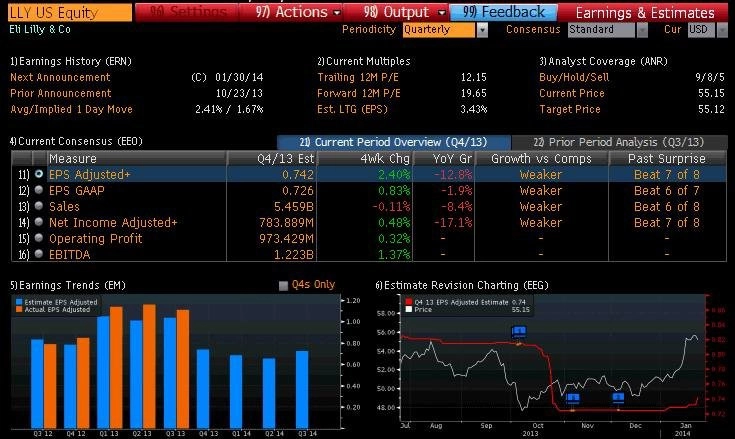Open Current Consensus (EEO) link

click(76, 141)
